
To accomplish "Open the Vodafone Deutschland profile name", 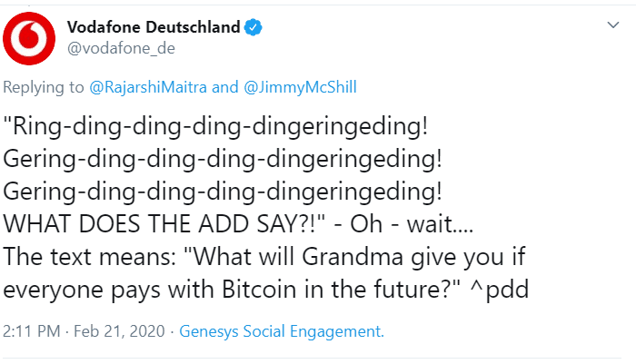I will [x=154, y=27].
